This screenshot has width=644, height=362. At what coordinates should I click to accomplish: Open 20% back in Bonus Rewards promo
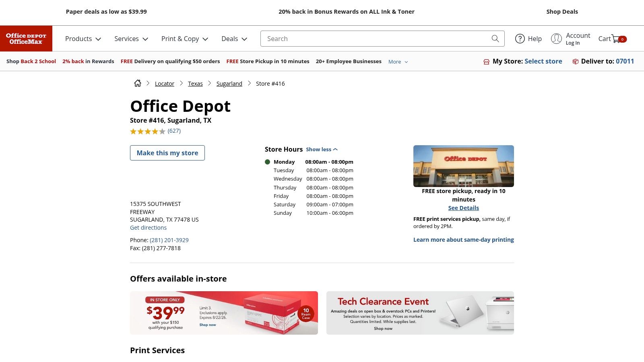(x=347, y=12)
